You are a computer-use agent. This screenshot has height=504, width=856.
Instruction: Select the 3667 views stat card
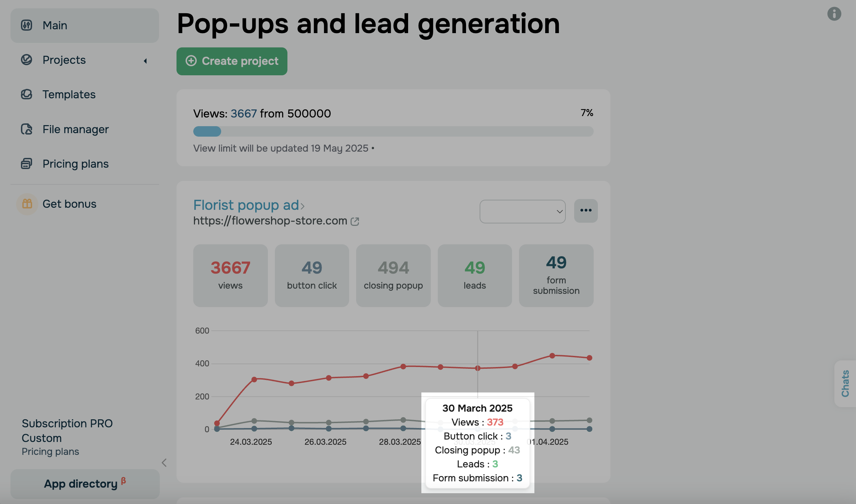click(230, 275)
